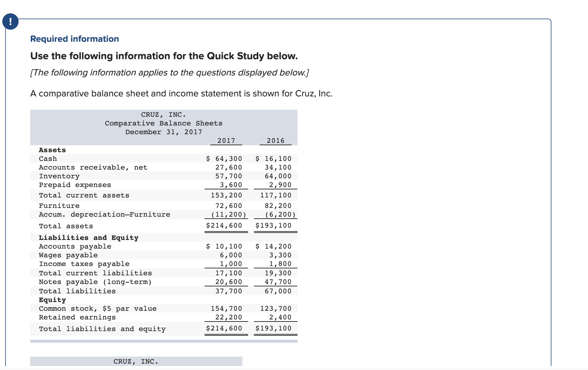Viewport: 588px width, 370px height.
Task: Click the second CRUZ, INC. header at bottom
Action: (136, 361)
